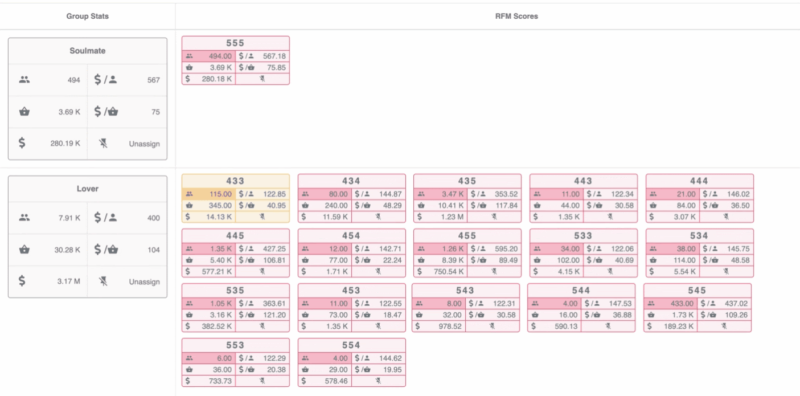Screen dimensions: 800x396
Task: Open the Soulmate group title
Action: click(x=87, y=51)
